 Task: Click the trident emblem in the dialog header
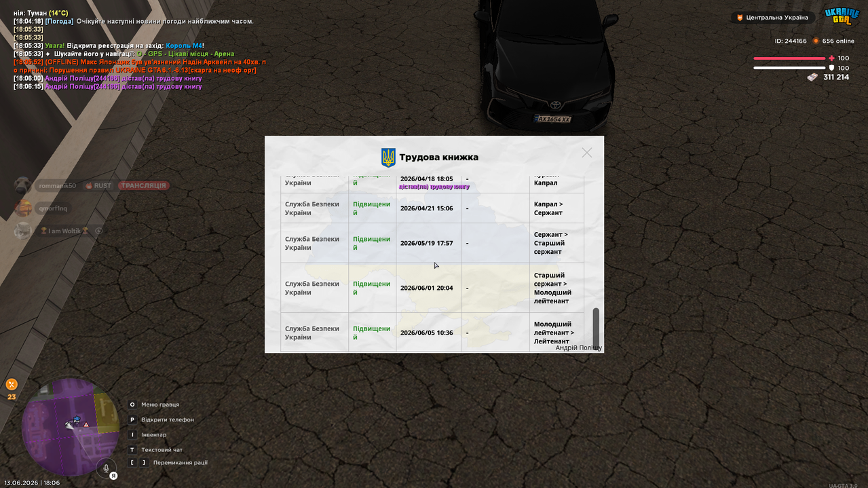click(x=388, y=157)
